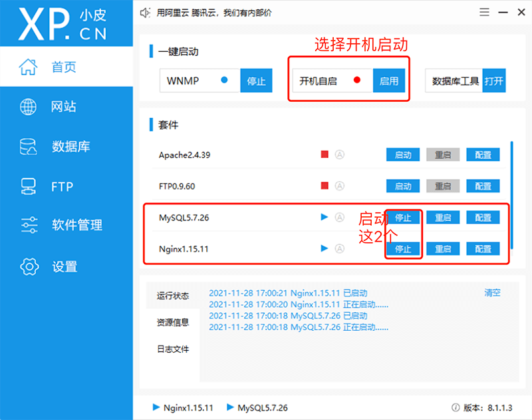Toggle auto-start A icon for Nginx1.15.11
This screenshot has width=532, height=420.
(340, 248)
